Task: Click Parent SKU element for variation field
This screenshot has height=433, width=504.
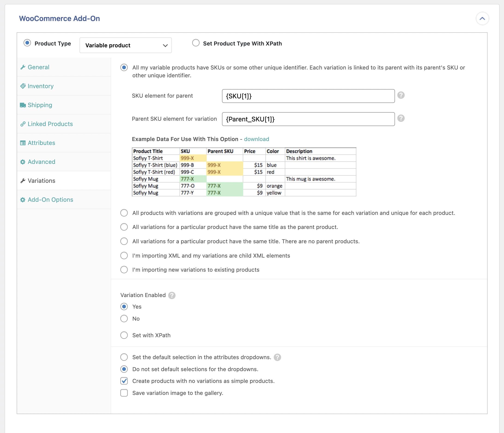Action: point(308,119)
